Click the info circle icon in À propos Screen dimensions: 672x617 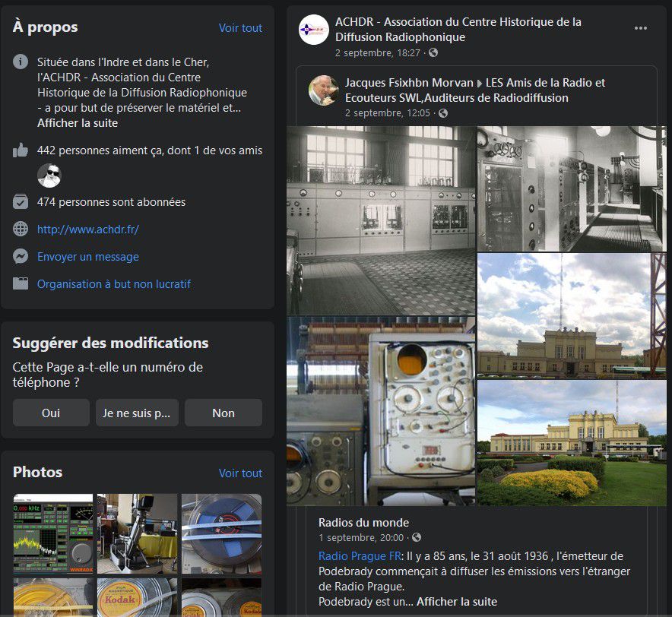(20, 62)
